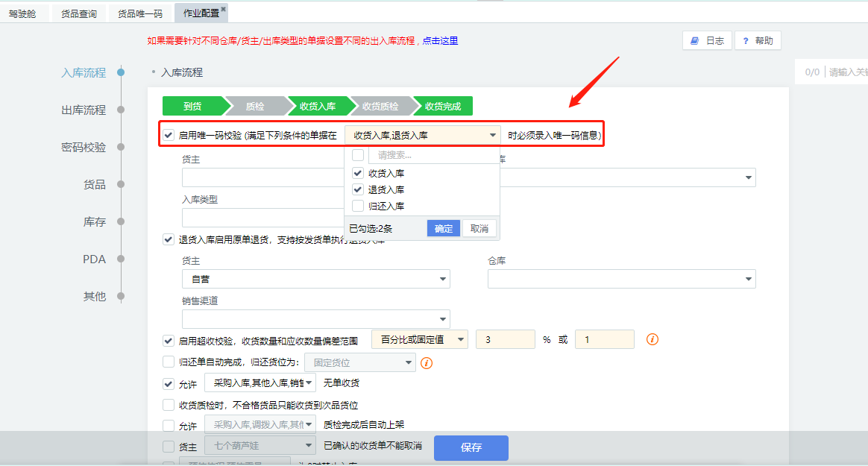Click info icon next to 固定货位 dropdown
This screenshot has height=466, width=868.
tap(427, 363)
